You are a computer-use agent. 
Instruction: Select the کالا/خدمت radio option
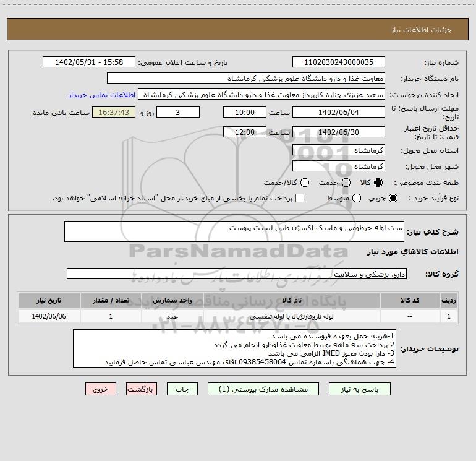tap(305, 183)
